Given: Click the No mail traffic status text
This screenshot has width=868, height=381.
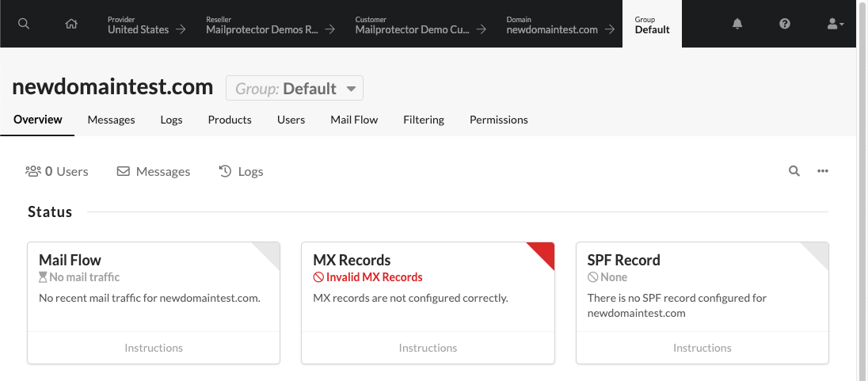Looking at the screenshot, I should tap(85, 277).
